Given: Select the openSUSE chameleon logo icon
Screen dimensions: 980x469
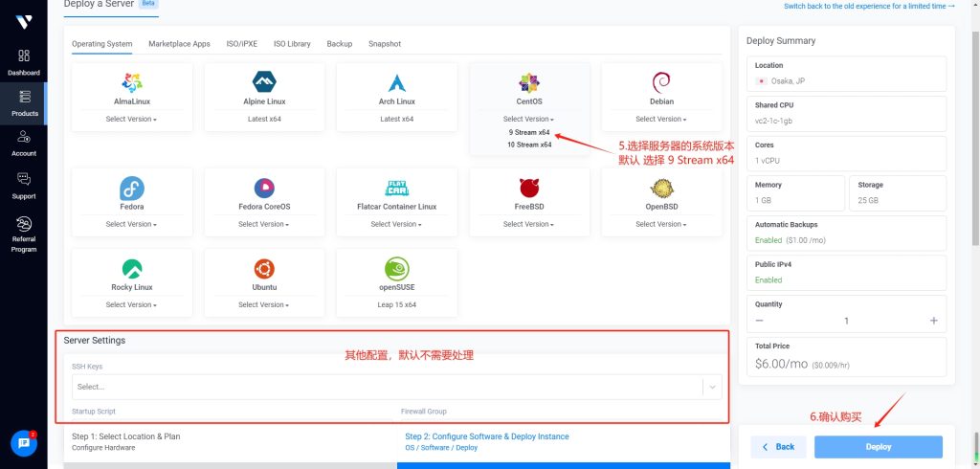Looking at the screenshot, I should [397, 269].
